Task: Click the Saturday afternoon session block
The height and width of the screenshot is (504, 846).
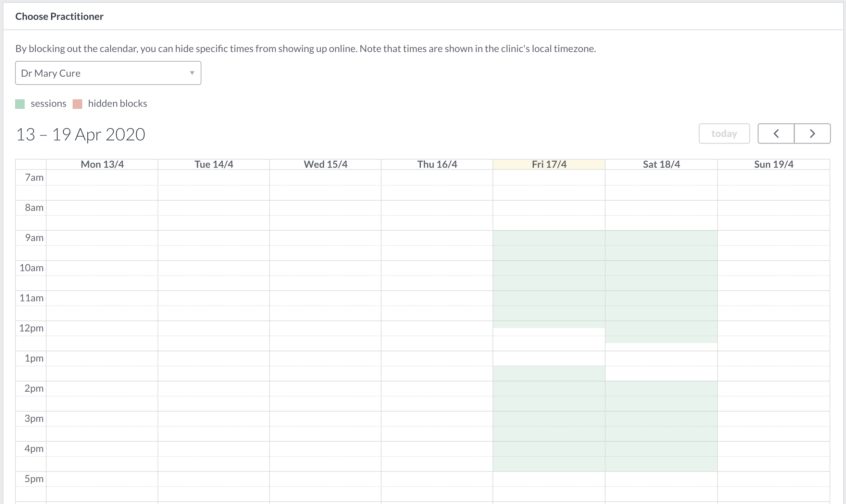Action: [661, 426]
